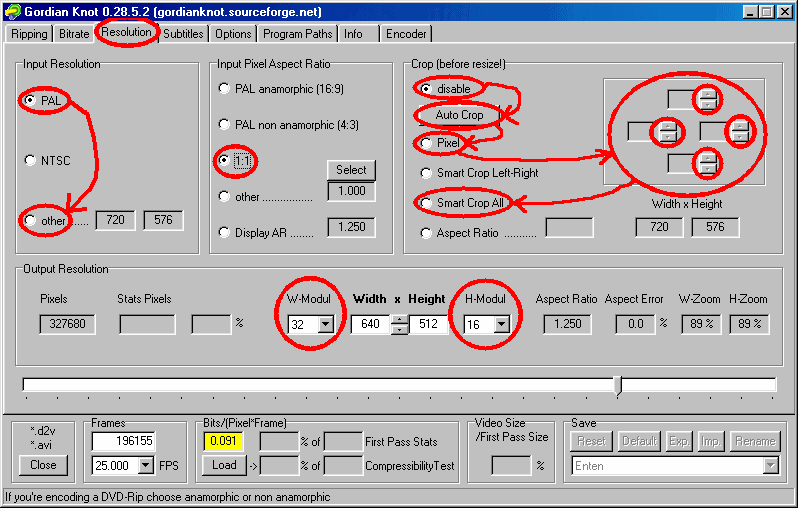Click the output resolution slider handle
The image size is (798, 508).
click(x=618, y=385)
